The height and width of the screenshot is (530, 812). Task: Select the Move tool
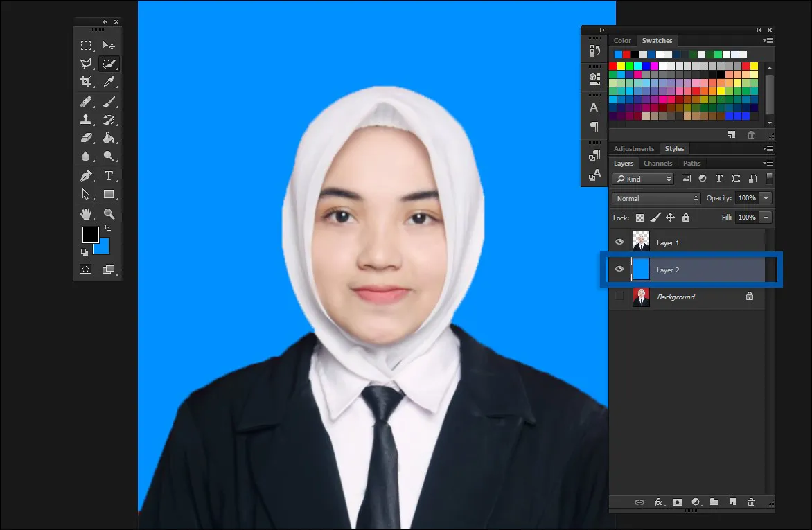tap(109, 45)
